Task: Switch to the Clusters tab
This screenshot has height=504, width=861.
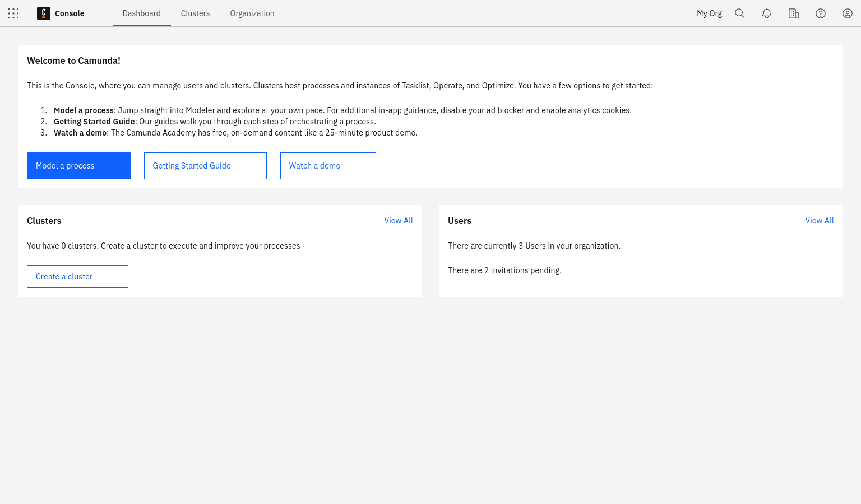Action: click(x=195, y=13)
